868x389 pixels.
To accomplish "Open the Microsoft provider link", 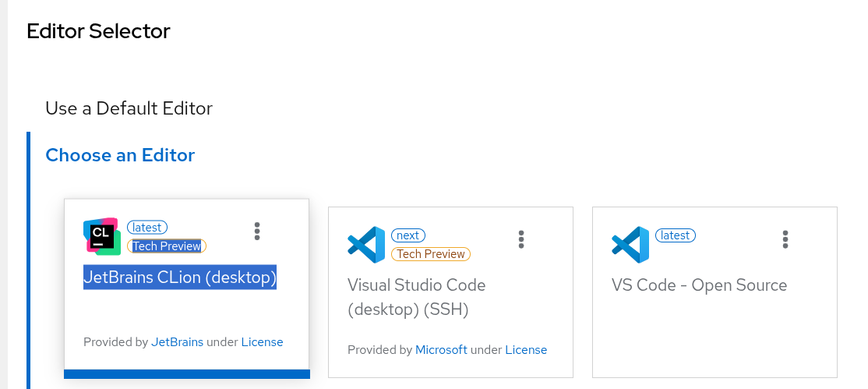I will (x=441, y=350).
